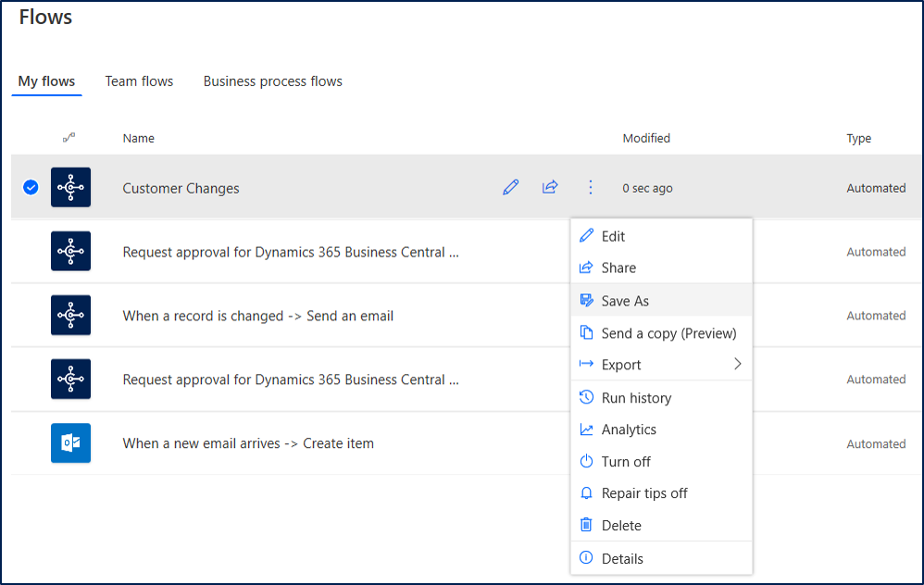Open the Business process flows tab
This screenshot has width=924, height=585.
(x=273, y=81)
